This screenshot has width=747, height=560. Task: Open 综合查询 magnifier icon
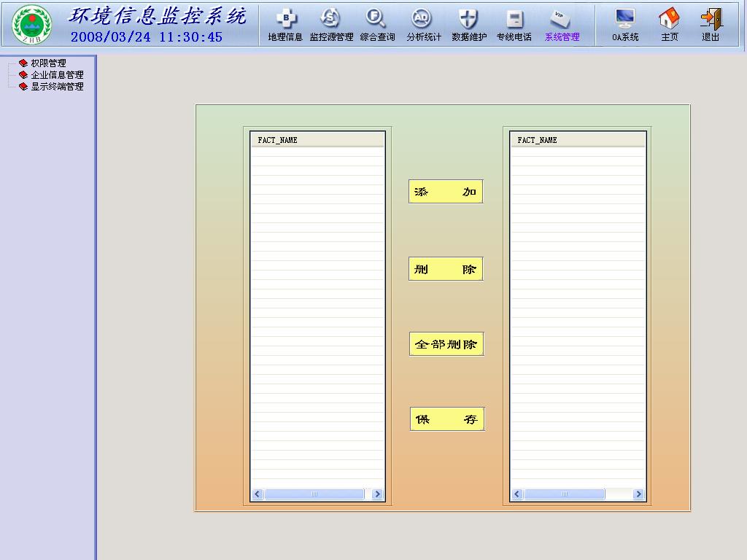point(377,20)
